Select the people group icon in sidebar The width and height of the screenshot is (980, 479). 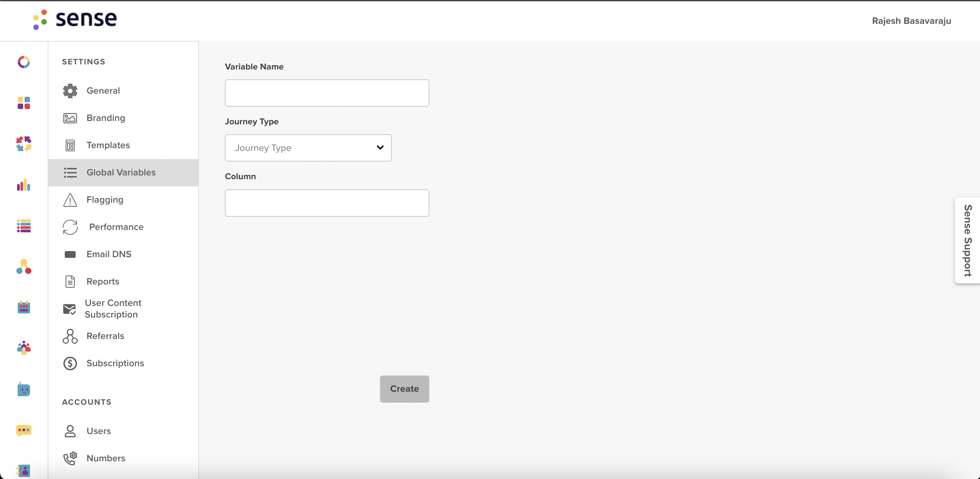[x=24, y=347]
